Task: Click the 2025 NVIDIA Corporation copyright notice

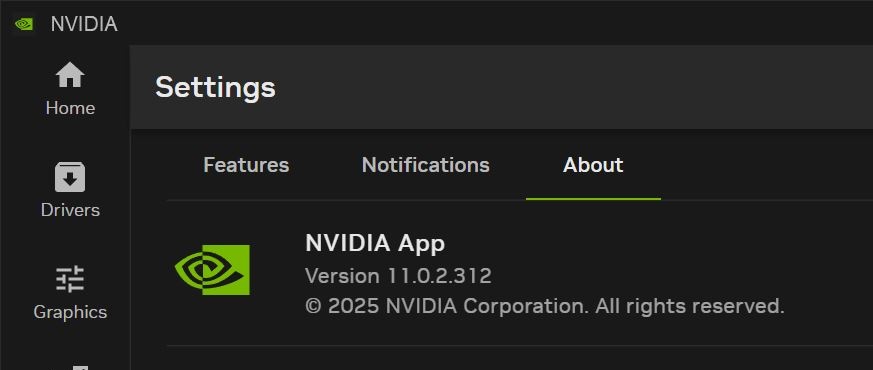Action: (545, 306)
